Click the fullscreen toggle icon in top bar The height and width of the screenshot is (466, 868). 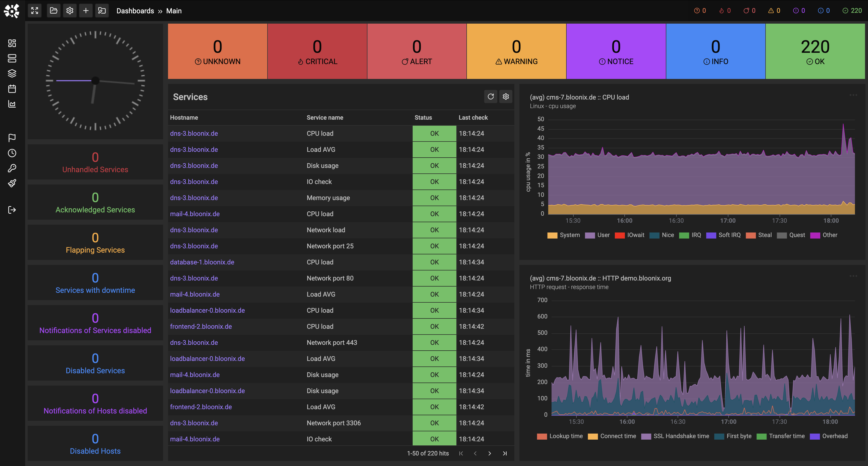click(35, 11)
